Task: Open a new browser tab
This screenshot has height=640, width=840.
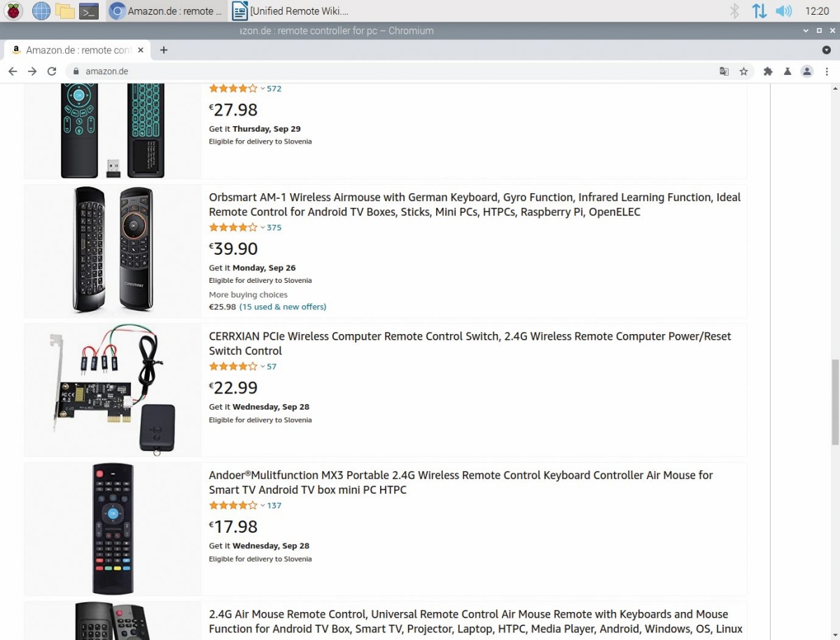Action: (x=164, y=50)
